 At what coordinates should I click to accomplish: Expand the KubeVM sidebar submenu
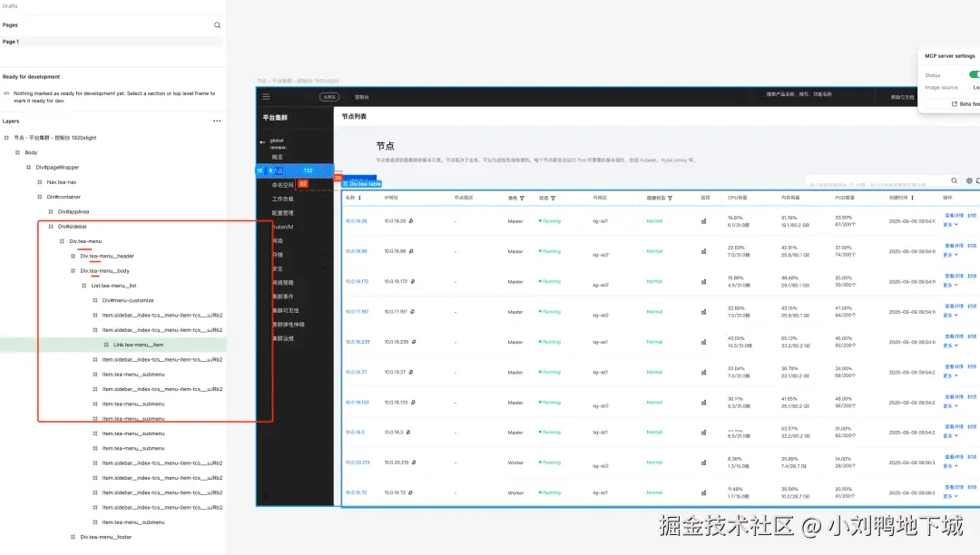325,227
